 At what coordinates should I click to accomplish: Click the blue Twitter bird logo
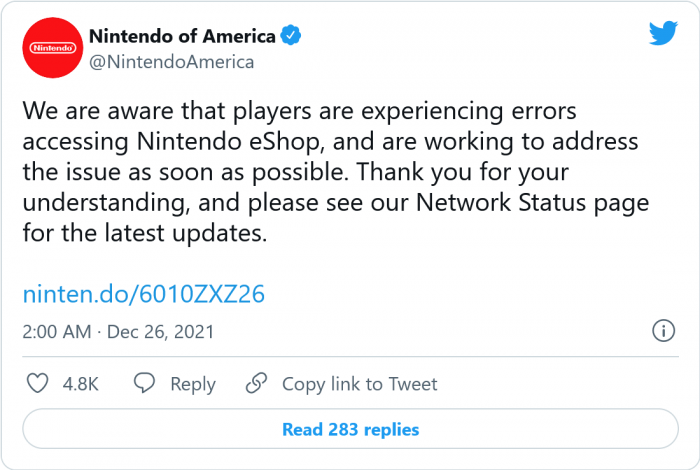663,34
